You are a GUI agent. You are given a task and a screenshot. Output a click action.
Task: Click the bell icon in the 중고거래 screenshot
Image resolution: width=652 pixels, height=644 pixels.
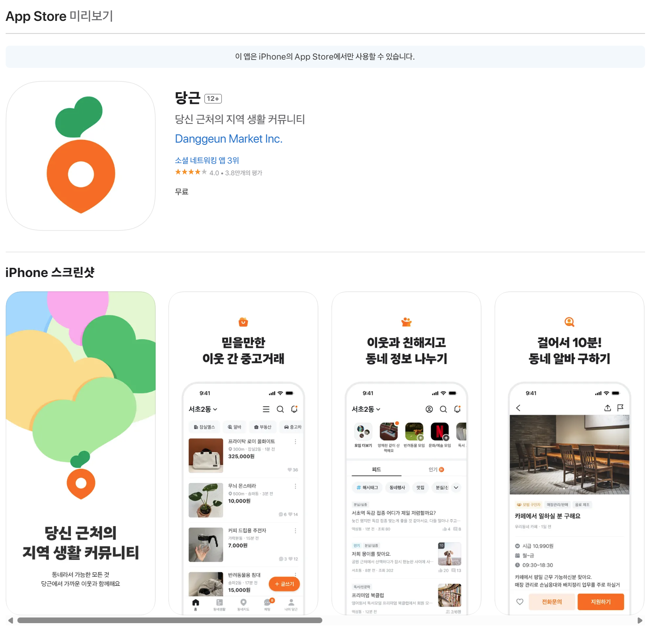point(294,409)
